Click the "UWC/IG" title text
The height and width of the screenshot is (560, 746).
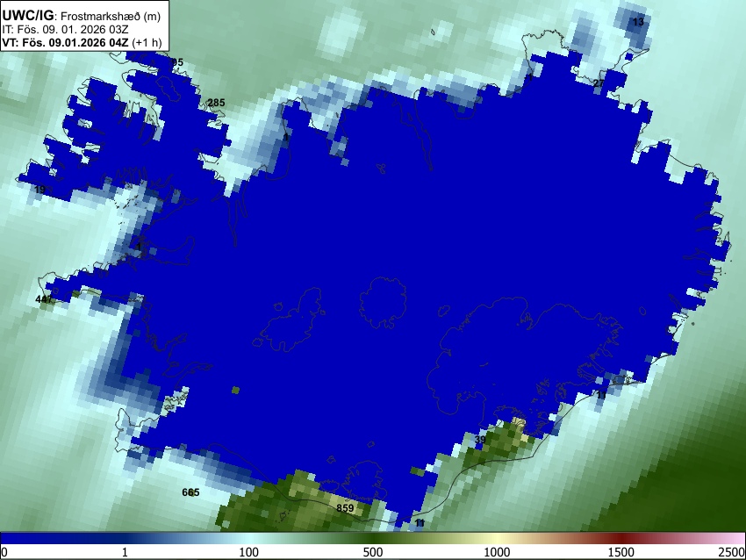point(28,15)
